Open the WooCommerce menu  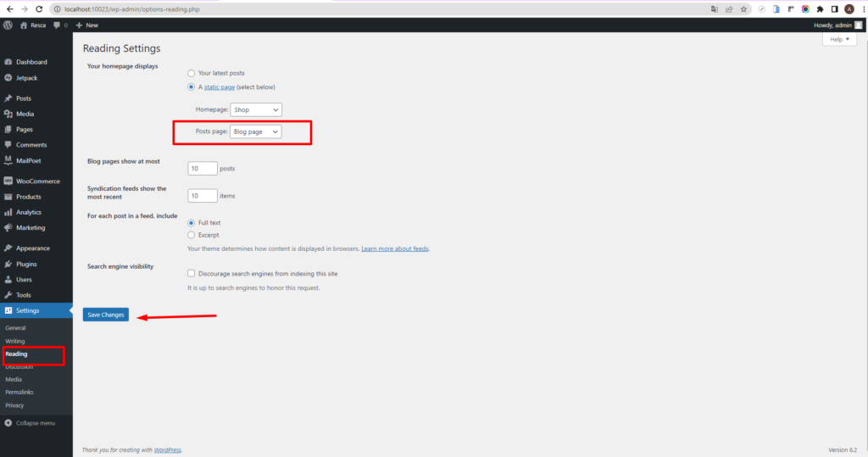[36, 181]
